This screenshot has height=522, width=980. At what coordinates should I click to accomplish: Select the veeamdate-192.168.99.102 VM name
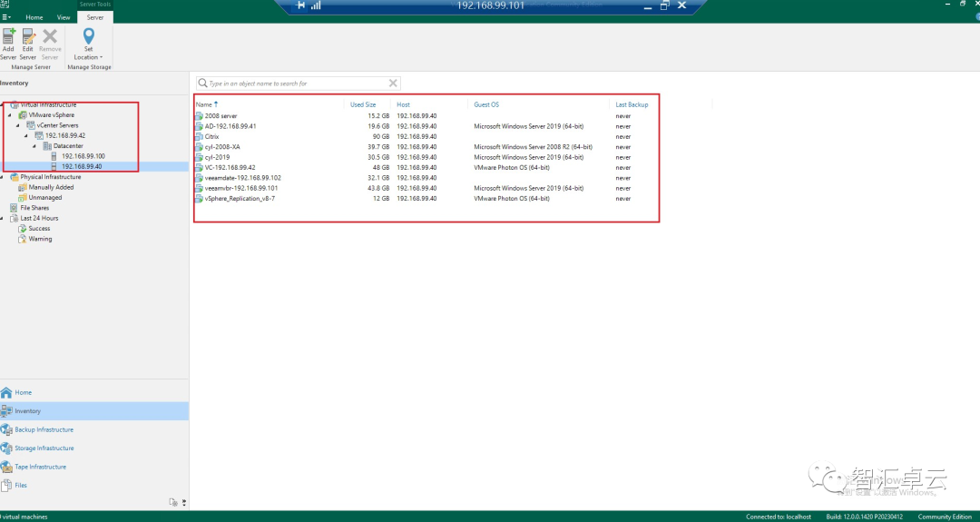click(242, 178)
